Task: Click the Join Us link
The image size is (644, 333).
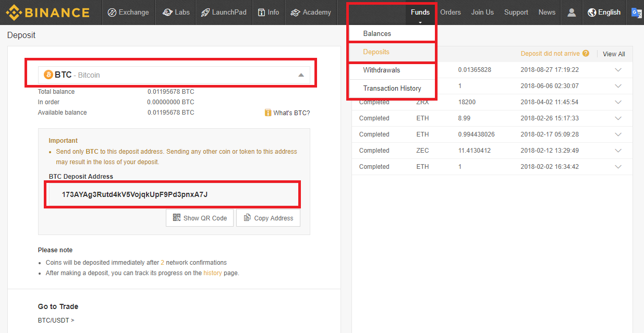Action: [x=482, y=13]
